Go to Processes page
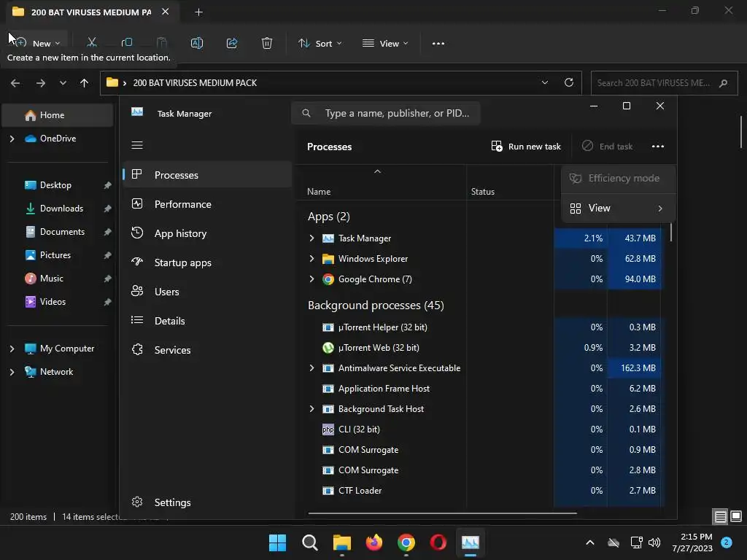This screenshot has width=747, height=560. click(207, 175)
